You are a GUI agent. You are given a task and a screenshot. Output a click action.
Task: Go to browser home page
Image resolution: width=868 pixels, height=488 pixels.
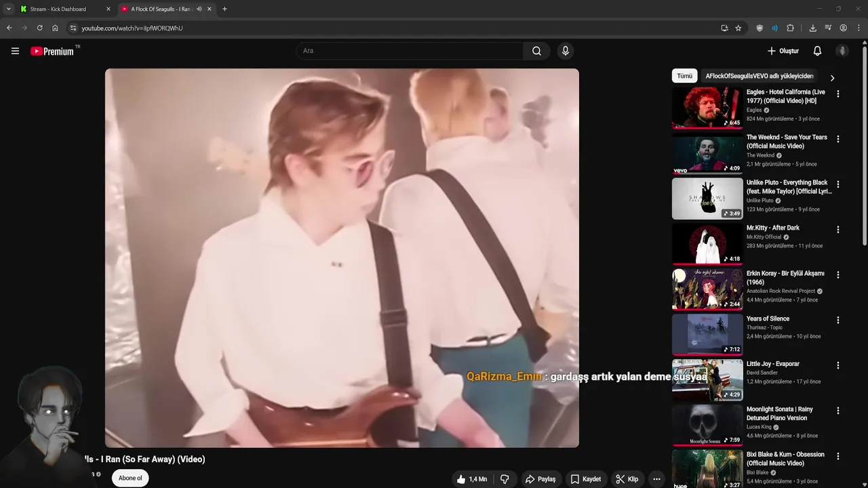pyautogui.click(x=55, y=28)
